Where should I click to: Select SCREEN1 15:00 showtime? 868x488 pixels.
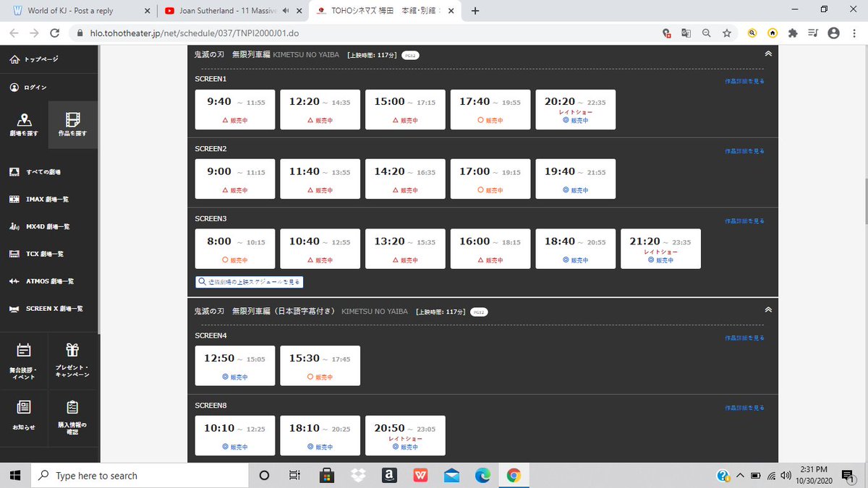tap(405, 110)
